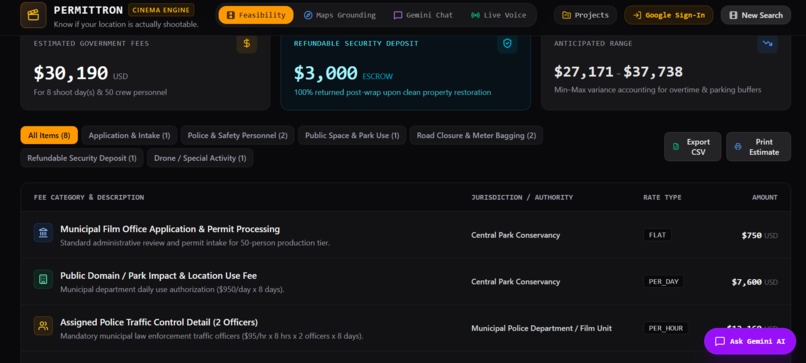Viewport: 806px width, 363px height.
Task: Filter by Police & Safety Personnel (2)
Action: (237, 135)
